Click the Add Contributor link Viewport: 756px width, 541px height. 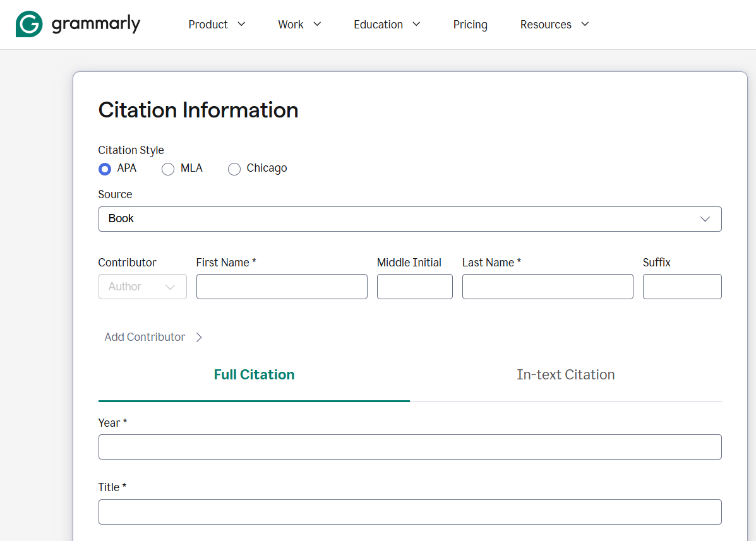coord(145,337)
